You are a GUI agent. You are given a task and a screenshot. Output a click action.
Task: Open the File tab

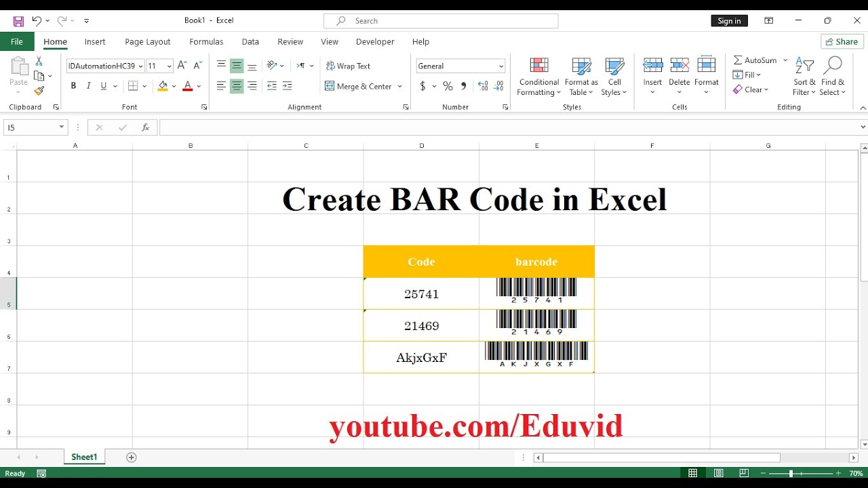16,41
